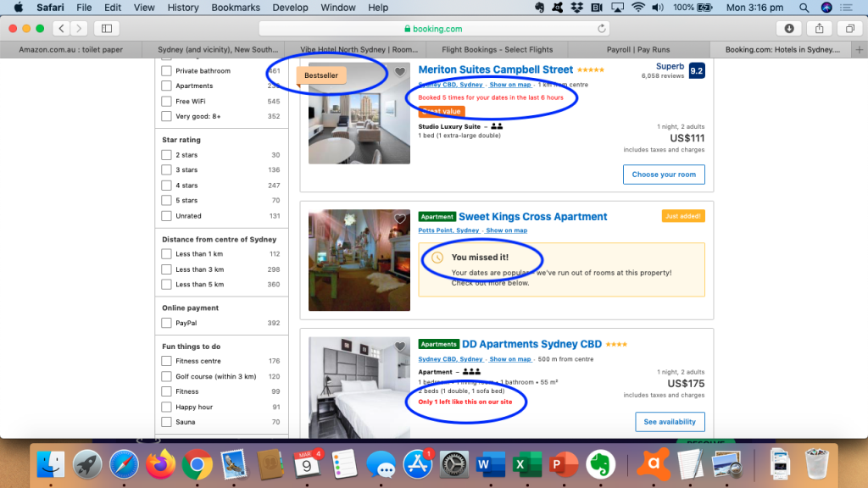Show the Safari tab overview
This screenshot has height=488, width=868.
(849, 28)
